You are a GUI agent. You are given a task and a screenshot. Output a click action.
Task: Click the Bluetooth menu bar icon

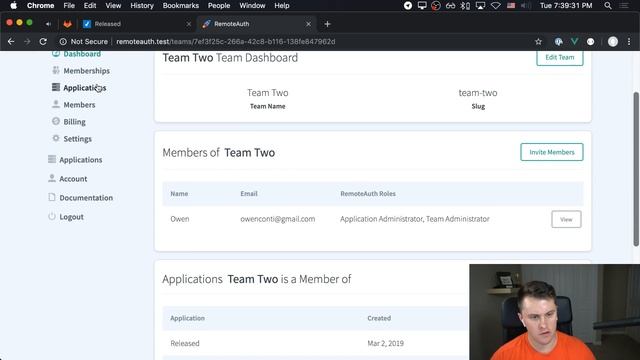[465, 6]
